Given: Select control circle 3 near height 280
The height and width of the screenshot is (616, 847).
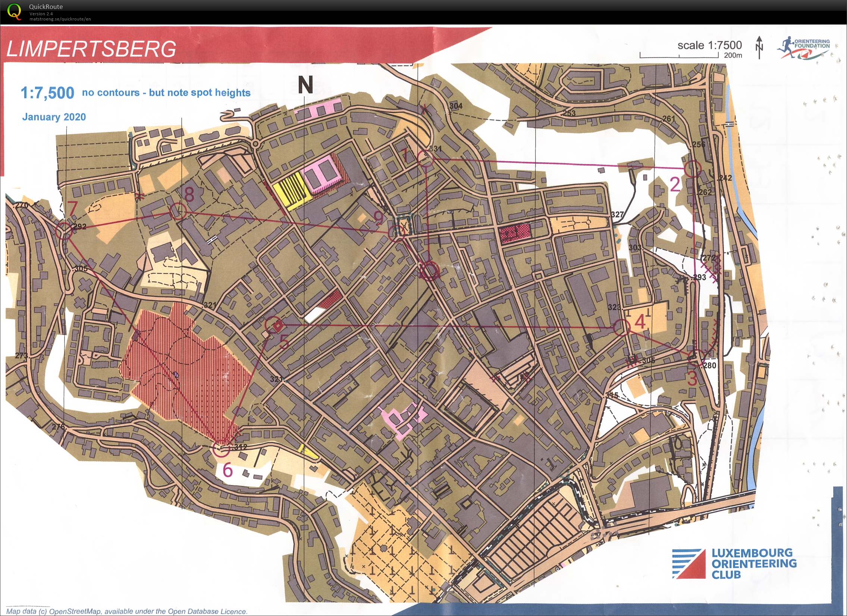Looking at the screenshot, I should tap(696, 357).
